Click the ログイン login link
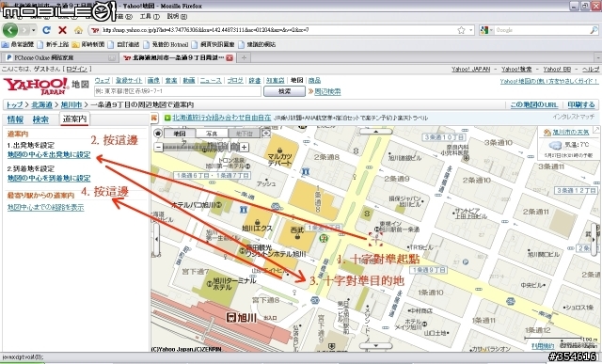Image resolution: width=602 pixels, height=364 pixels. [x=76, y=69]
